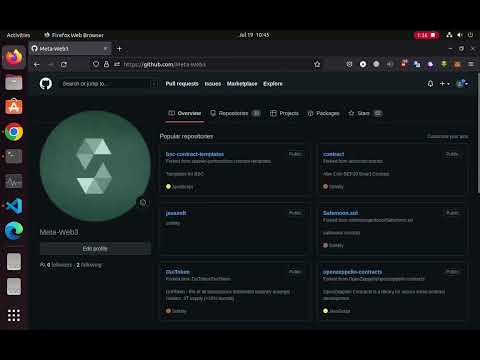Click the orange round extension icon in toolbar
Viewport: 480px width, 360px height.
pyautogui.click(x=457, y=64)
